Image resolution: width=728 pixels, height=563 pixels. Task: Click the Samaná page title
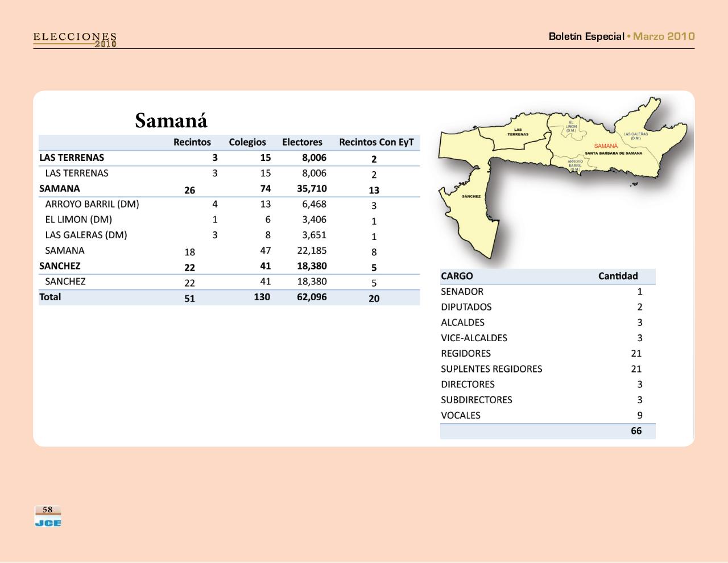click(x=171, y=121)
